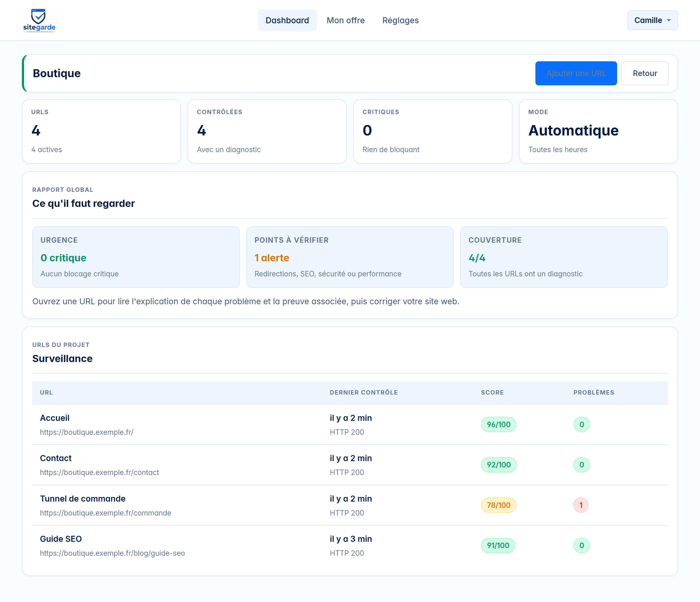This screenshot has width=700, height=602.
Task: Click the 96/100 score badge
Action: point(498,424)
